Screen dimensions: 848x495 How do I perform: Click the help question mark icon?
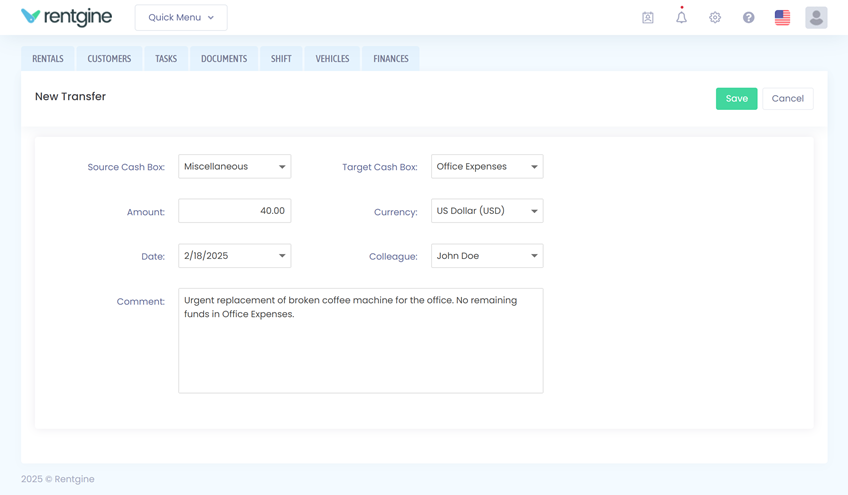pyautogui.click(x=748, y=18)
